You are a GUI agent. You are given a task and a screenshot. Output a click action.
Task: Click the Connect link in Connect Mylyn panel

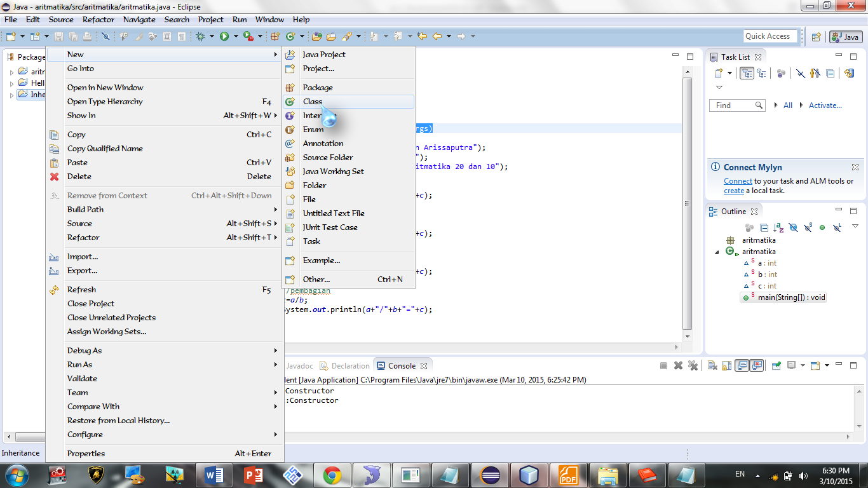point(738,180)
